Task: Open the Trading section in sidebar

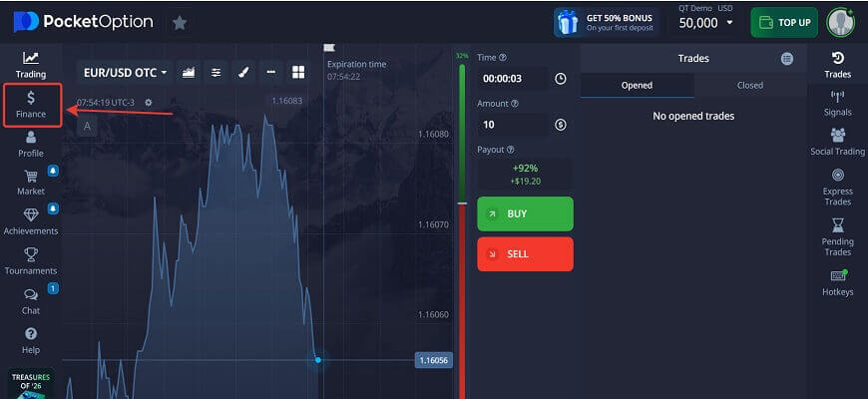Action: coord(31,65)
